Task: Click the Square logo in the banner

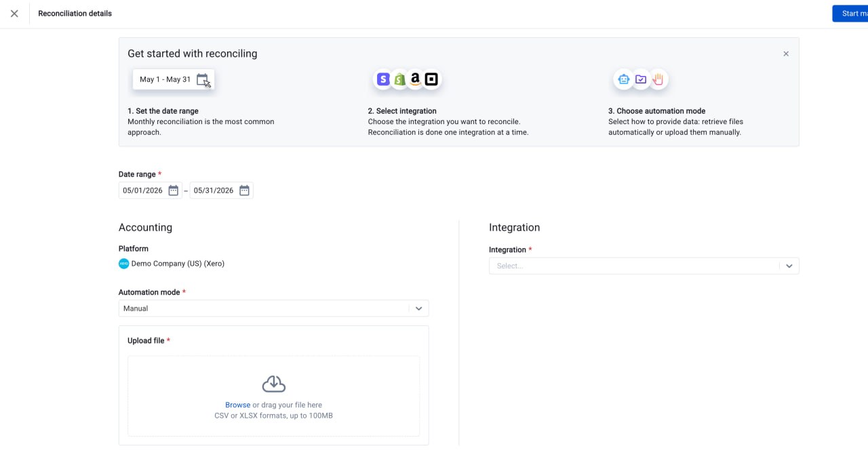Action: pos(431,79)
